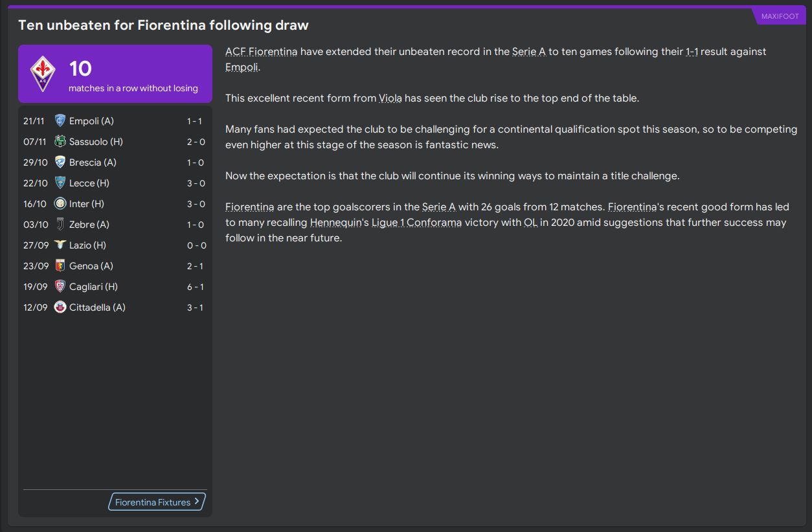This screenshot has width=812, height=532.
Task: Click the Fiorentina club crest icon
Action: point(43,74)
